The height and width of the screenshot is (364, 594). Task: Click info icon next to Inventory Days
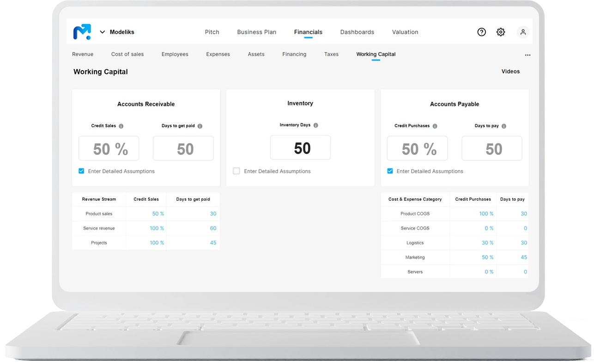click(x=315, y=125)
